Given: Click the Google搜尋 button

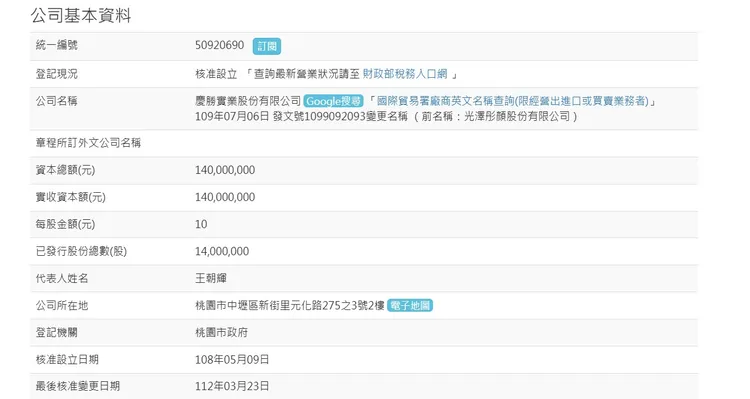Looking at the screenshot, I should 333,101.
